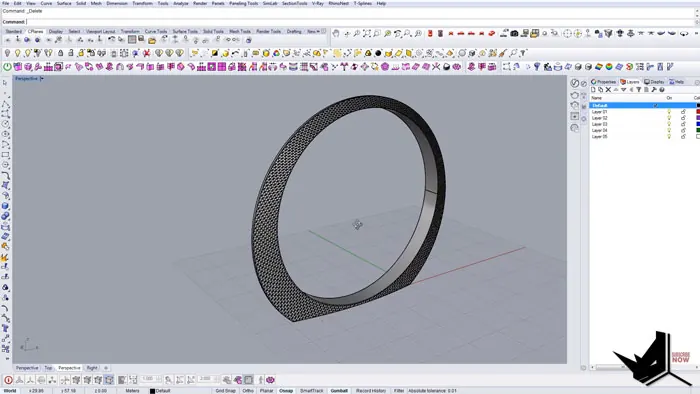Click the pointer select tool in the left sidebar
This screenshot has height=394, width=700.
pyautogui.click(x=5, y=83)
